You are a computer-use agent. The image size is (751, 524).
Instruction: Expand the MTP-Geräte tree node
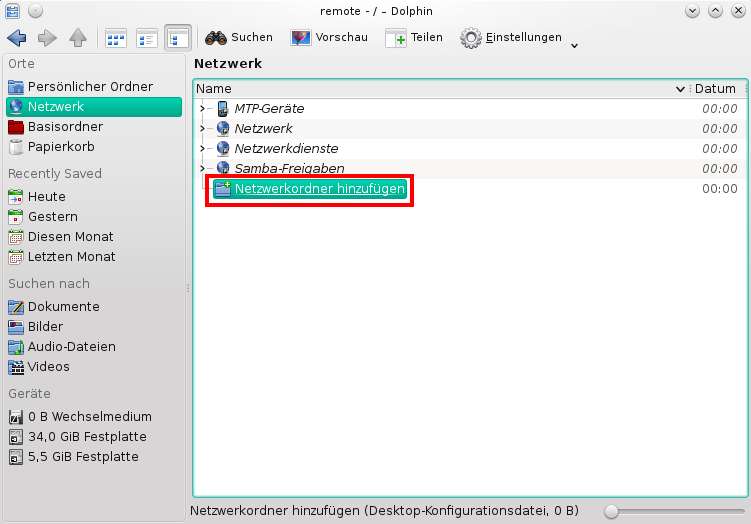pos(202,109)
